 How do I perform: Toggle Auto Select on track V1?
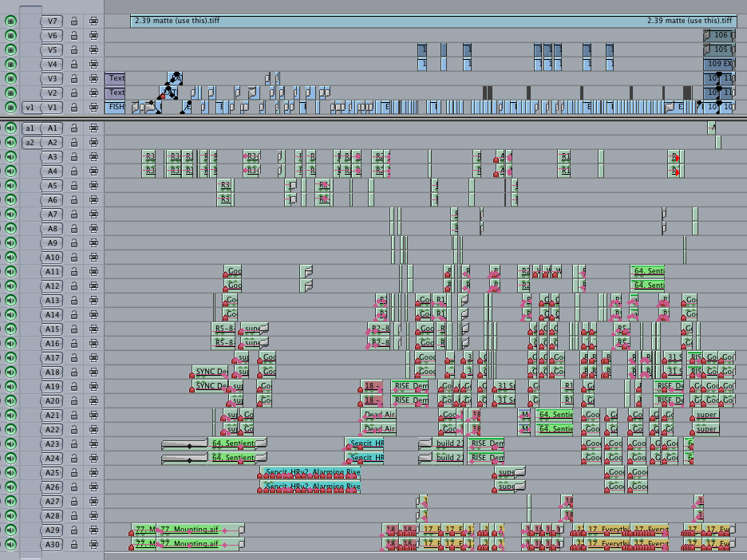pyautogui.click(x=93, y=107)
